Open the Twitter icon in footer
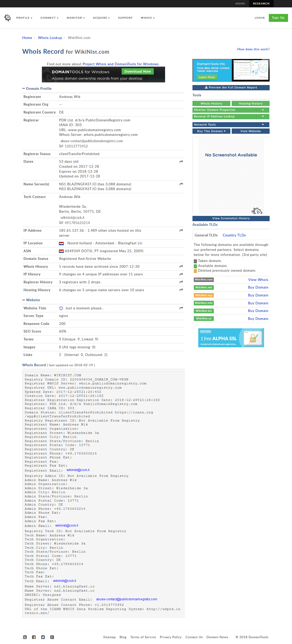 point(43,637)
